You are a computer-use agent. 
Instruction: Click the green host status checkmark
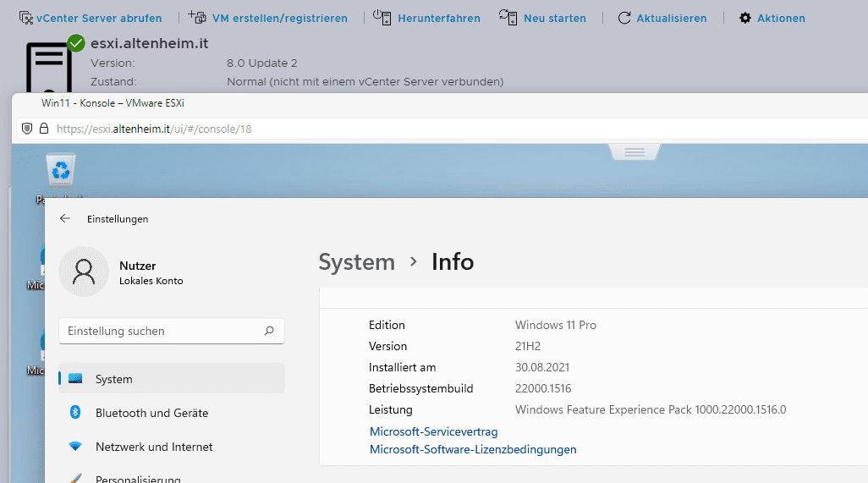(x=76, y=43)
